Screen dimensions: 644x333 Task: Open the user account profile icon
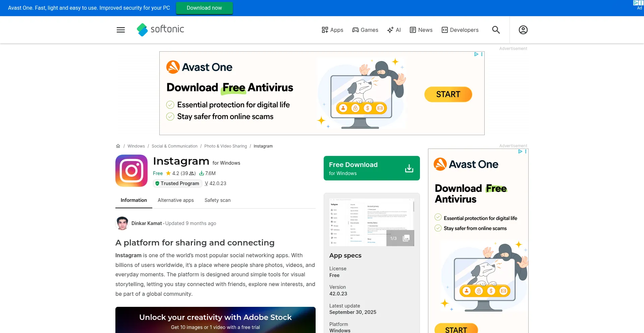(523, 30)
